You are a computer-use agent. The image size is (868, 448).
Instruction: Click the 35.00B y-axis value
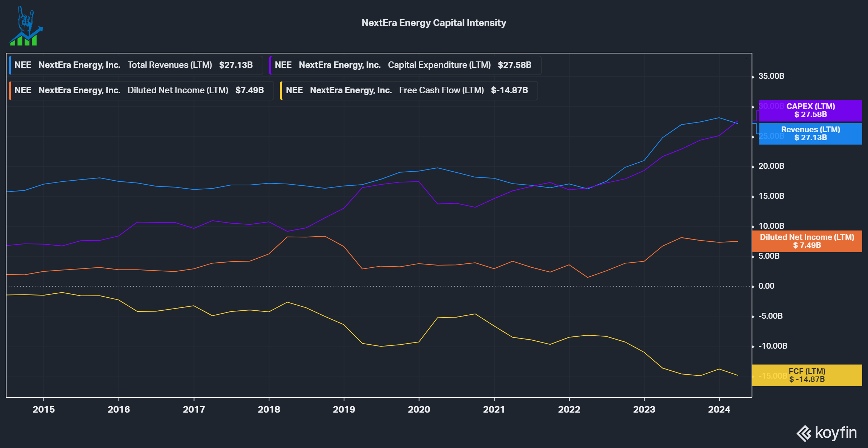771,76
